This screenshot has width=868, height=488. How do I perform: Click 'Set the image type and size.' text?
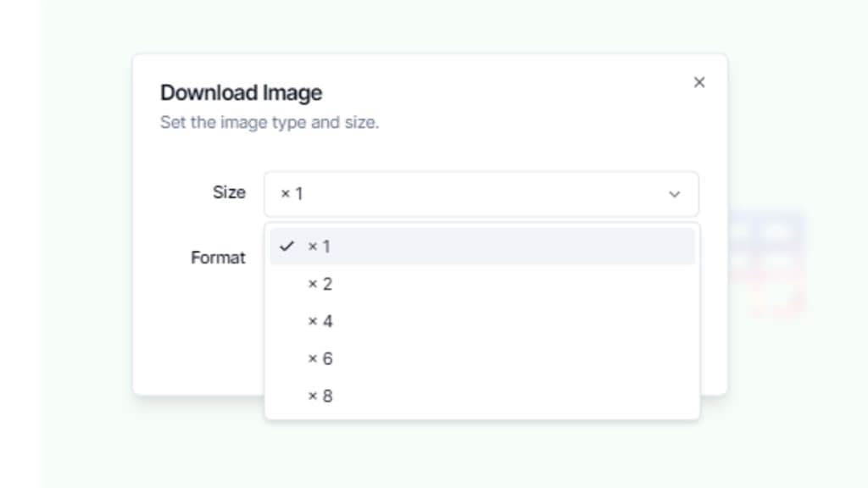[270, 122]
